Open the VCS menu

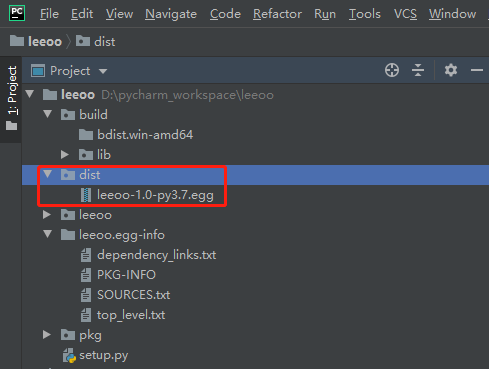click(405, 14)
